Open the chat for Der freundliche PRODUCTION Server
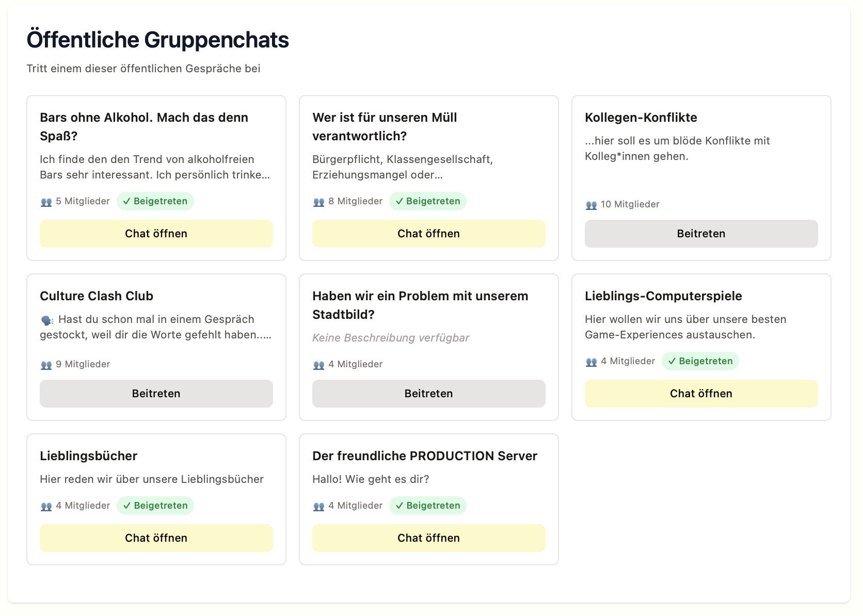The width and height of the screenshot is (863, 616). point(428,538)
